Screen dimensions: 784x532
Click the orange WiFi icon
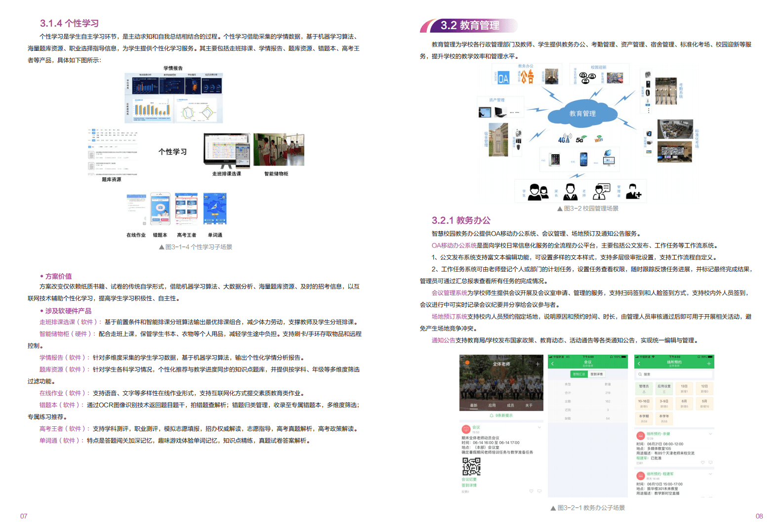[599, 139]
